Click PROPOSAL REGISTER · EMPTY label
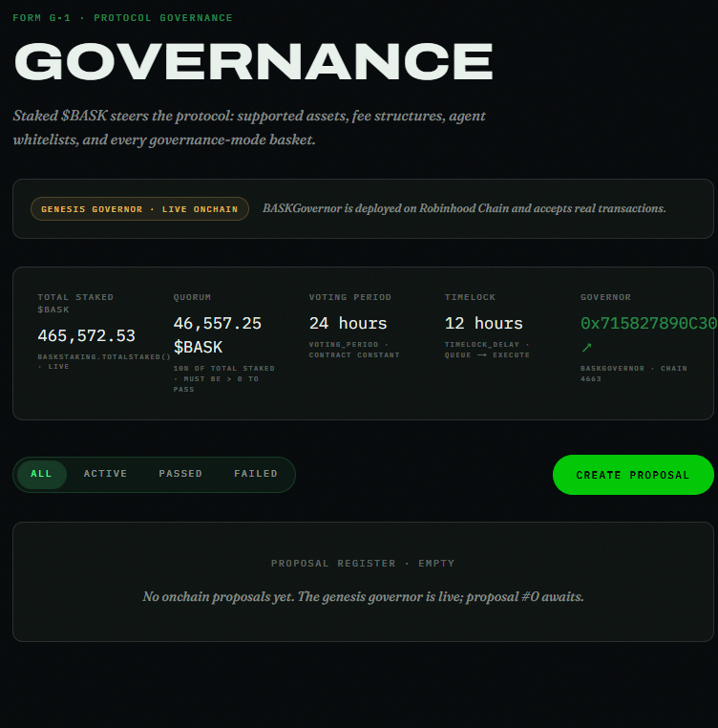The image size is (718, 728). click(x=363, y=563)
